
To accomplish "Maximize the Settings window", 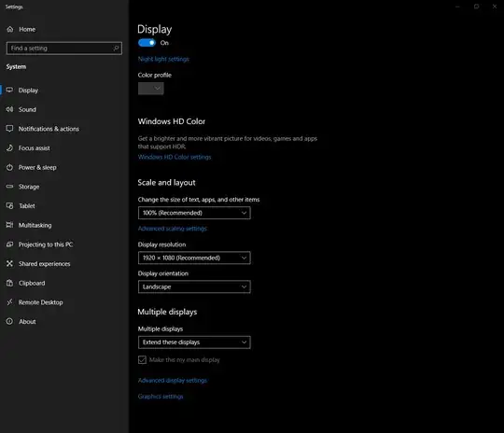I will (x=476, y=7).
